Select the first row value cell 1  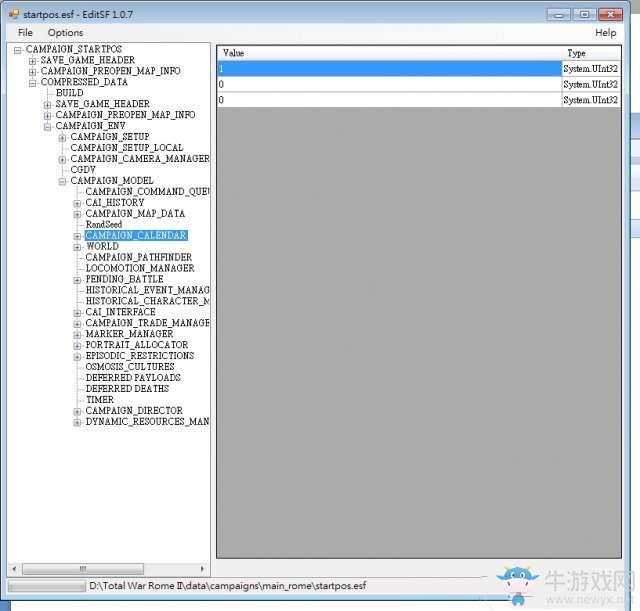tap(390, 69)
